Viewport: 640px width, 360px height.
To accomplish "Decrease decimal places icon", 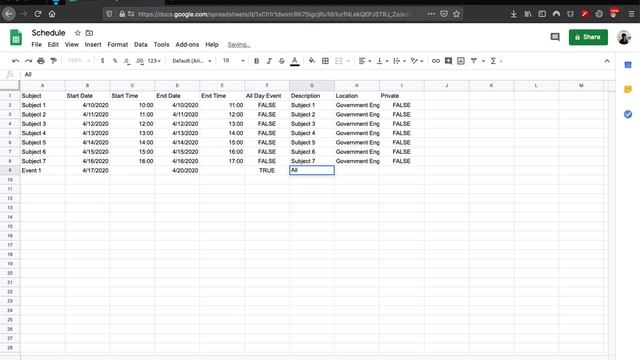I will [x=127, y=61].
